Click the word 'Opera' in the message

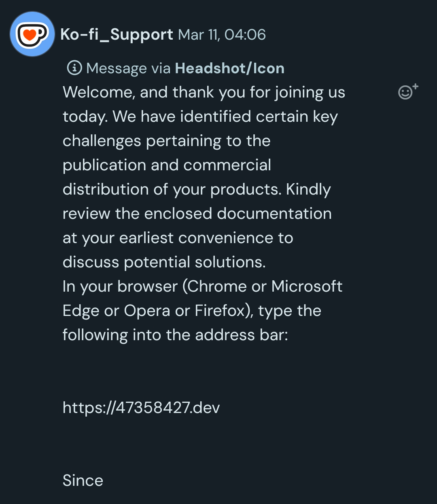click(x=147, y=311)
